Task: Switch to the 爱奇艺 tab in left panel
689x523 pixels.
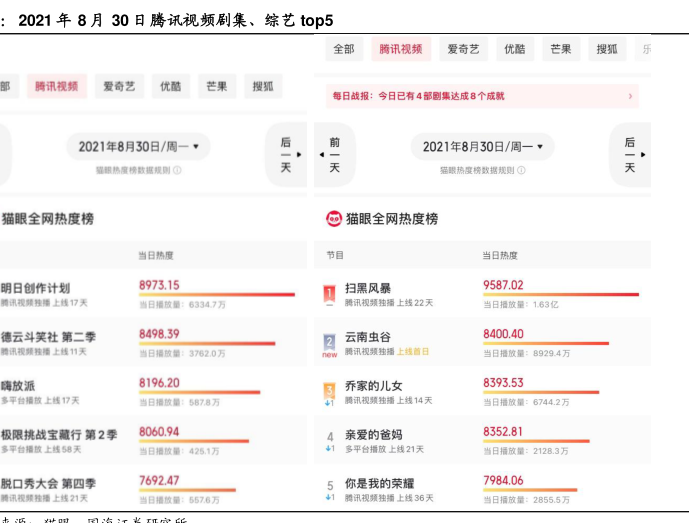Action: click(x=118, y=87)
